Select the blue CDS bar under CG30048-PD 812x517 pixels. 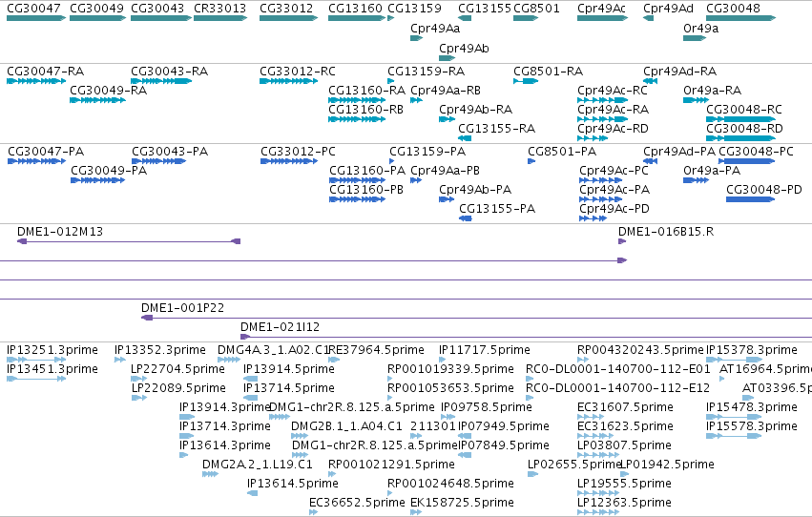pyautogui.click(x=750, y=199)
